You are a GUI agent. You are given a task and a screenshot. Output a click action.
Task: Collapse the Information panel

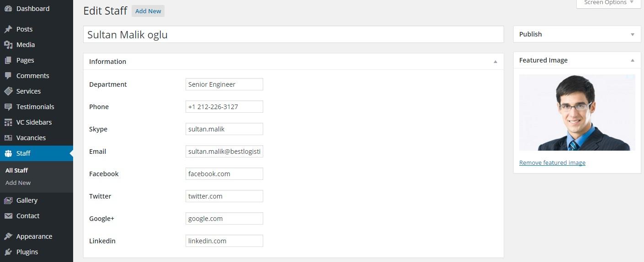coord(495,62)
